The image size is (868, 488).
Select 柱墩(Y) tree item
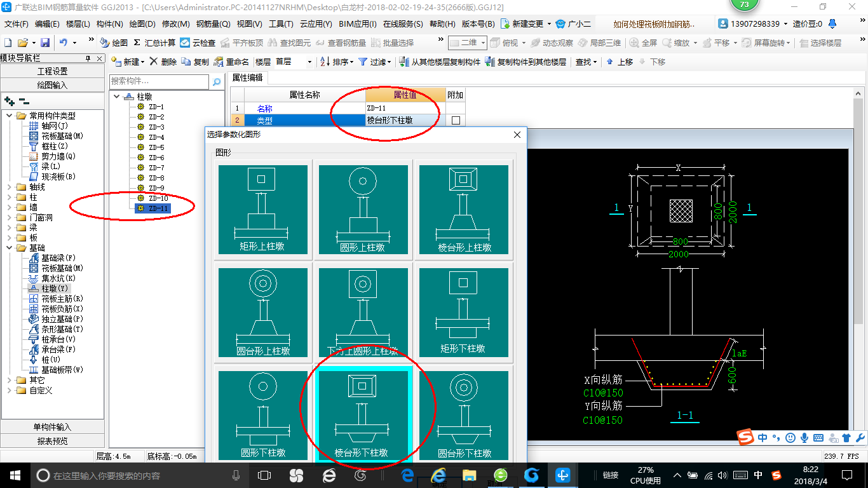click(49, 288)
